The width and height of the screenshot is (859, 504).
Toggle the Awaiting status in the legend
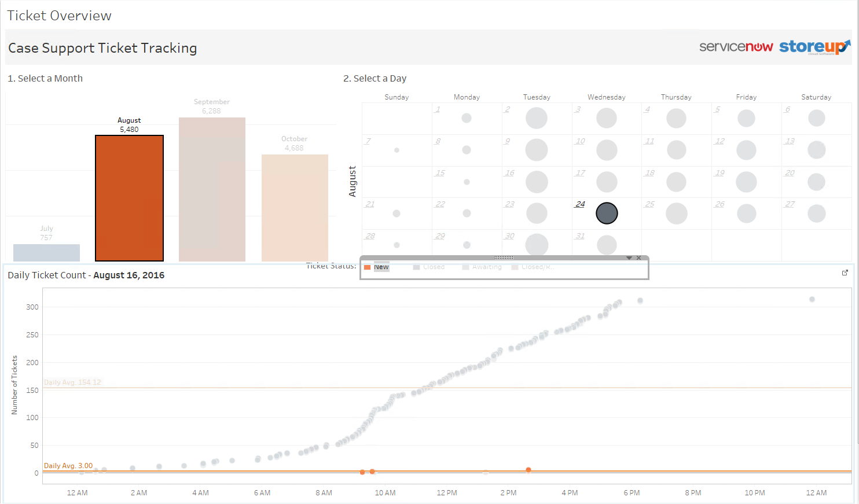click(x=485, y=267)
